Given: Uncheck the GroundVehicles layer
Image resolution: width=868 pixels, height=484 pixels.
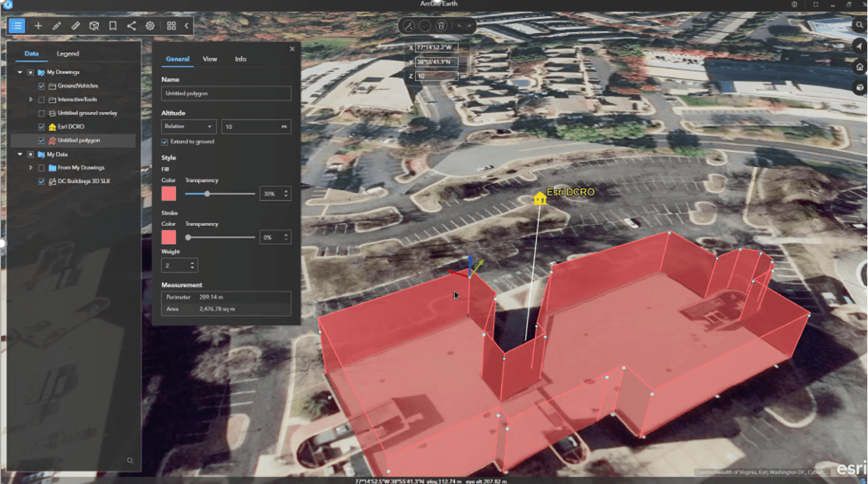Looking at the screenshot, I should [42, 86].
